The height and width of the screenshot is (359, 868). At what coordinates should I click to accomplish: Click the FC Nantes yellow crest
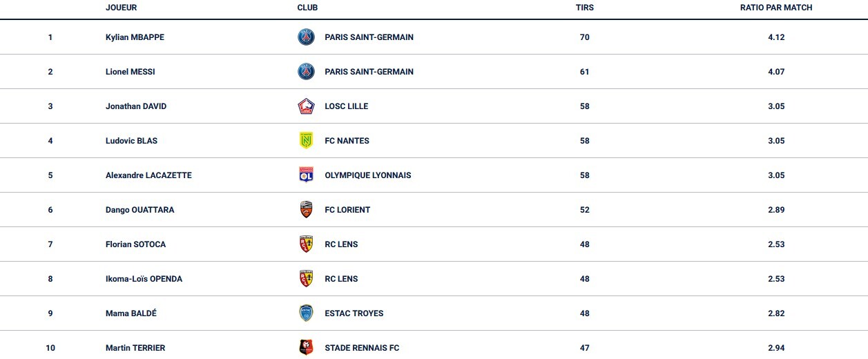pyautogui.click(x=306, y=141)
